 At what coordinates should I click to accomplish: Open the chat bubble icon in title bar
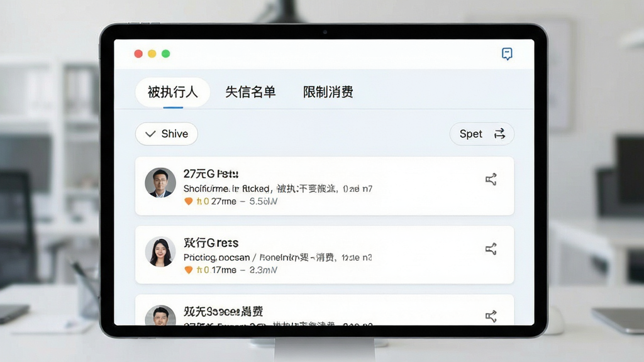coord(507,54)
